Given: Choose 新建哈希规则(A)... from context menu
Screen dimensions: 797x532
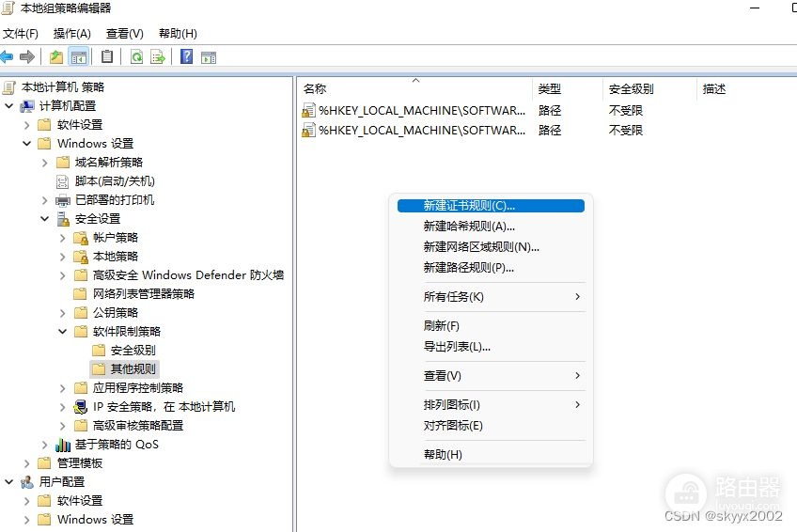Looking at the screenshot, I should point(491,227).
